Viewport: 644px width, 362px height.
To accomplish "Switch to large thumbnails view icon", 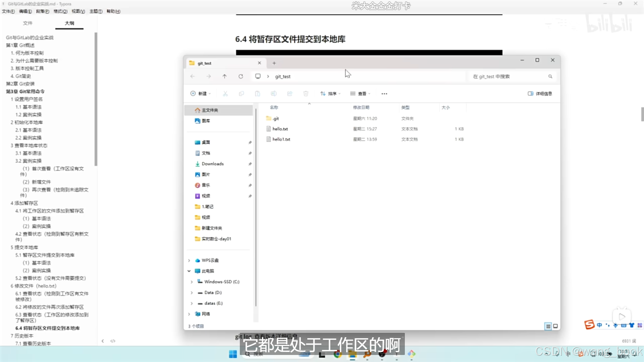I will (x=555, y=326).
